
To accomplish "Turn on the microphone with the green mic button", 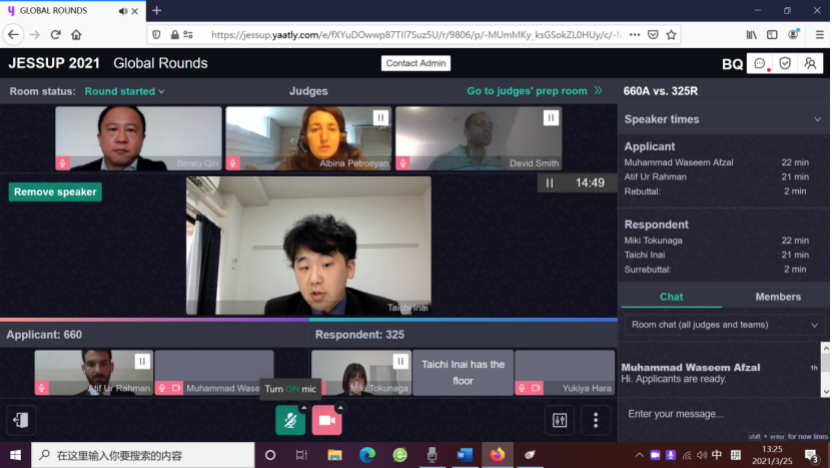I will (290, 421).
